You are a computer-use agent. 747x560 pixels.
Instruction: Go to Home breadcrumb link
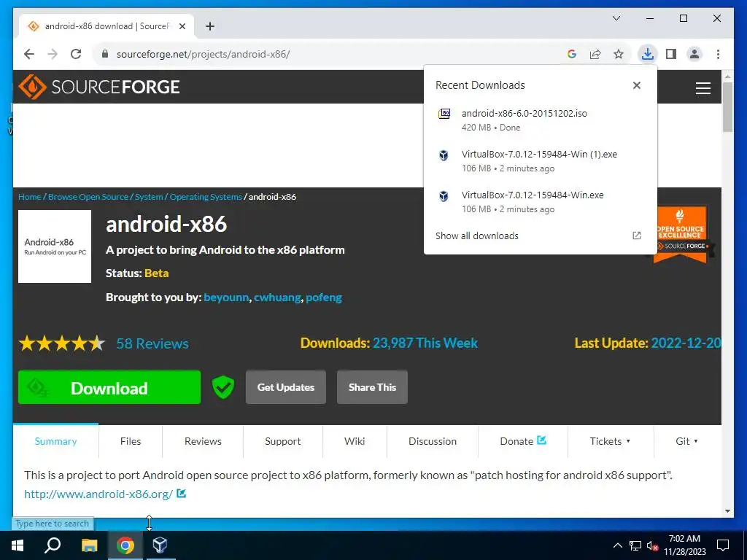pyautogui.click(x=29, y=197)
